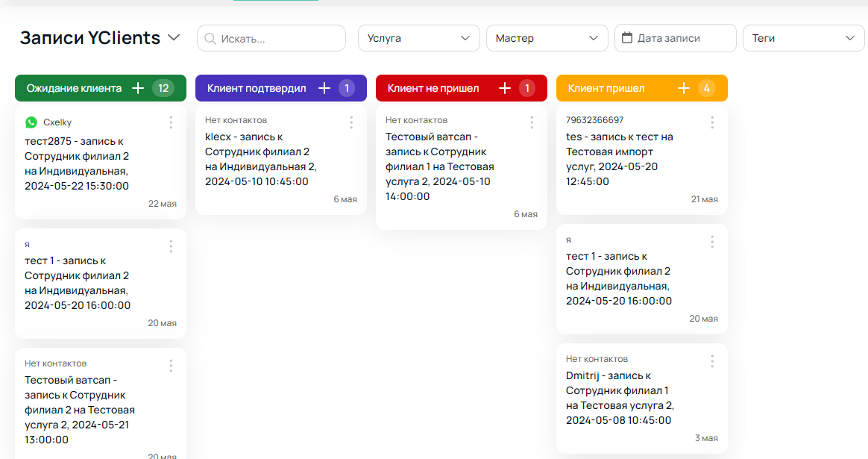Screen dimensions: 868x459
Task: Focus the Искать... search field
Action: point(271,39)
